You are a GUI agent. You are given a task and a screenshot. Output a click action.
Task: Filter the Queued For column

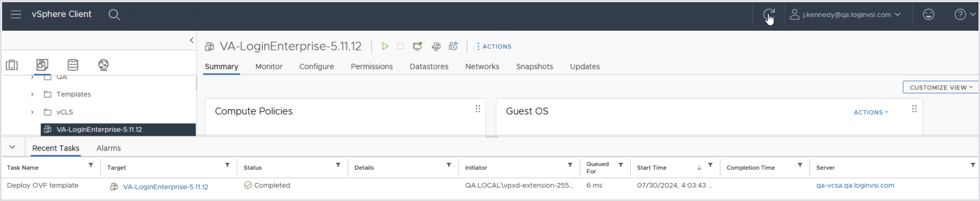(x=621, y=165)
